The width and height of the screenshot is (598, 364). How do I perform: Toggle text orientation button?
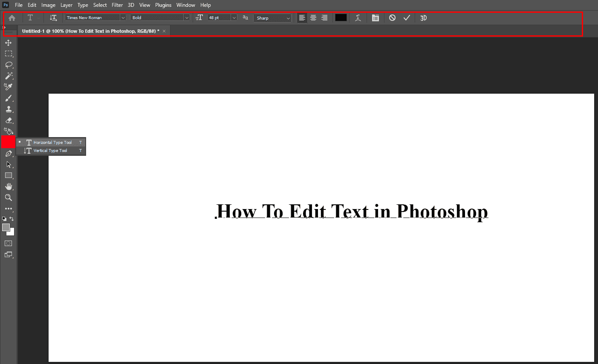(53, 18)
